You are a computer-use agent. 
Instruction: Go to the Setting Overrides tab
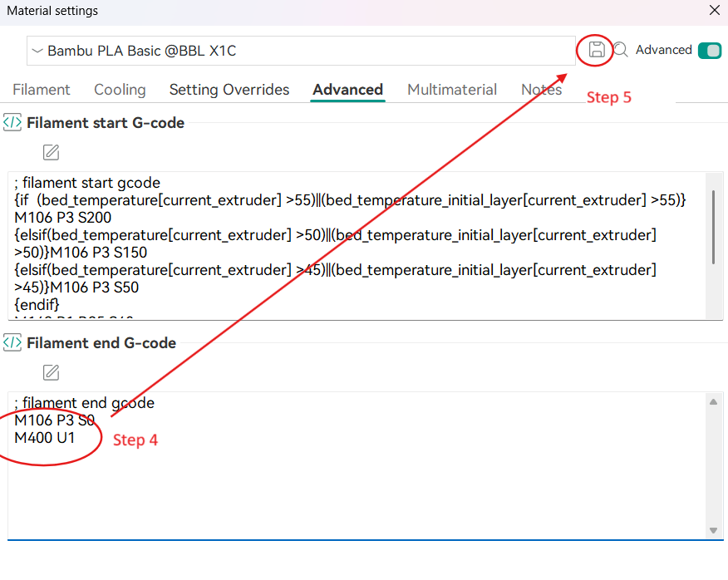229,90
